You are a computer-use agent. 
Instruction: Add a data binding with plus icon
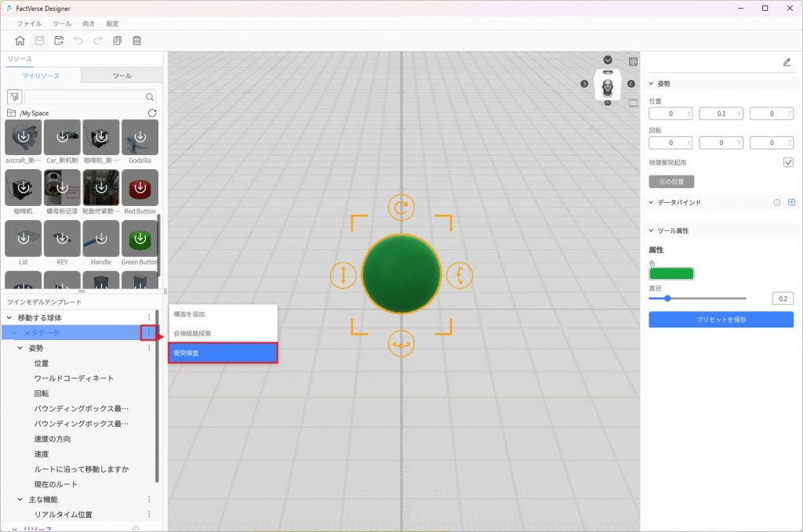(791, 202)
